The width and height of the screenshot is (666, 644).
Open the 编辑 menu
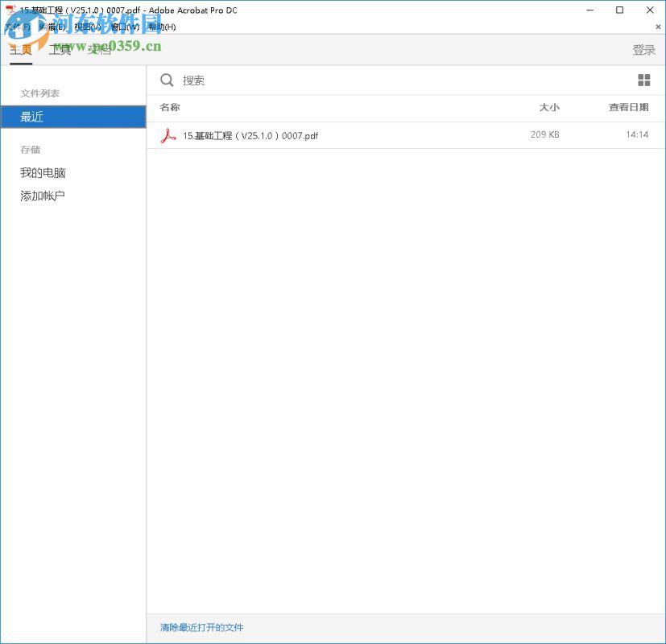(x=55, y=27)
